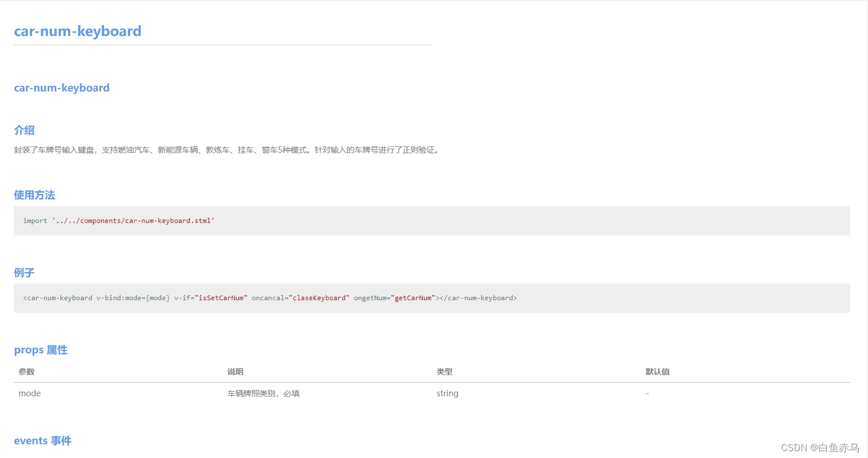Click the smaller car-num-keyboard subheading
868x458 pixels.
click(62, 87)
